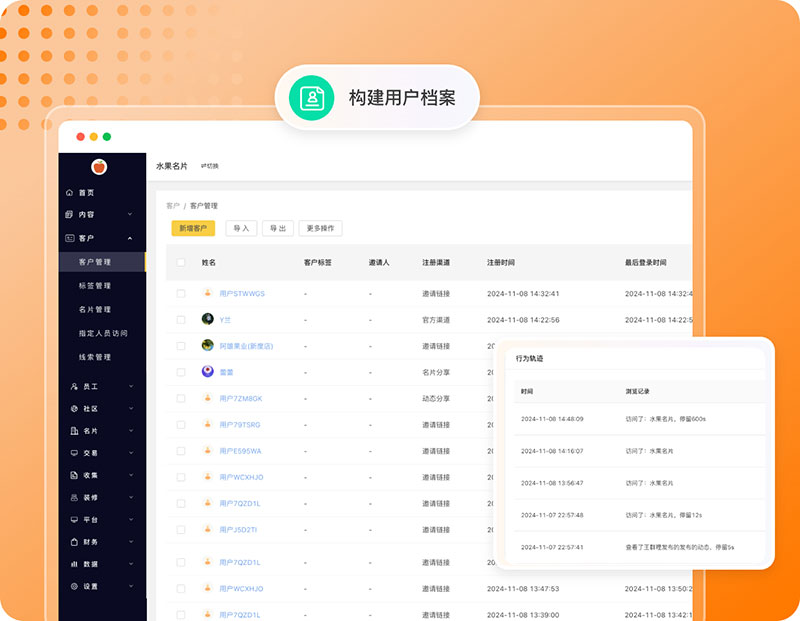Image resolution: width=800 pixels, height=621 pixels.
Task: Toggle the select-all checkbox in table header
Action: pyautogui.click(x=181, y=263)
